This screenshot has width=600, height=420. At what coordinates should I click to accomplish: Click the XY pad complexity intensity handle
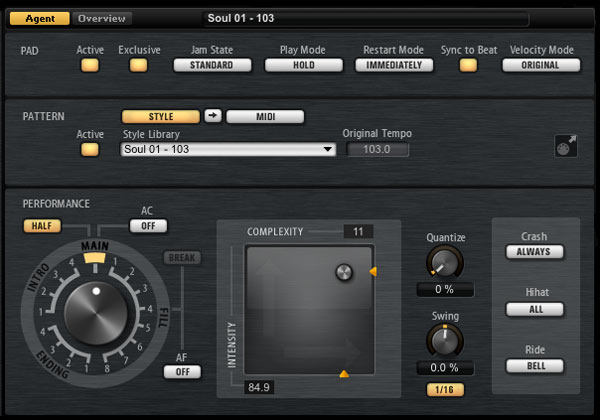click(x=344, y=271)
